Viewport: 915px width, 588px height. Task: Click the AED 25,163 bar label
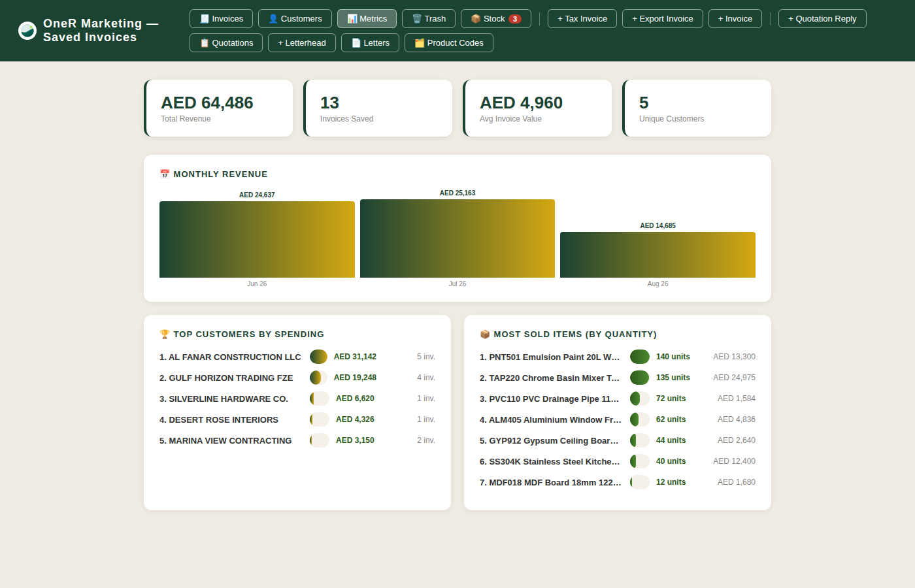point(457,193)
